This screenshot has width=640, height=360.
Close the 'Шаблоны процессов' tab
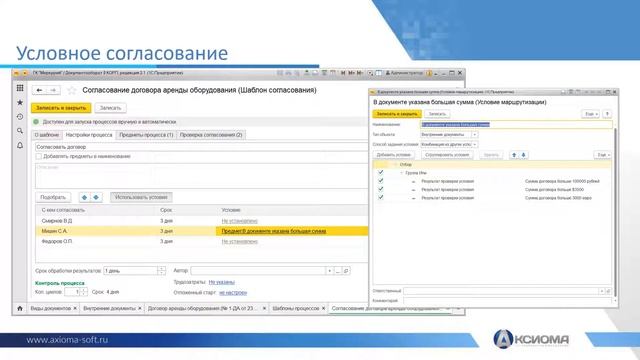[323, 309]
